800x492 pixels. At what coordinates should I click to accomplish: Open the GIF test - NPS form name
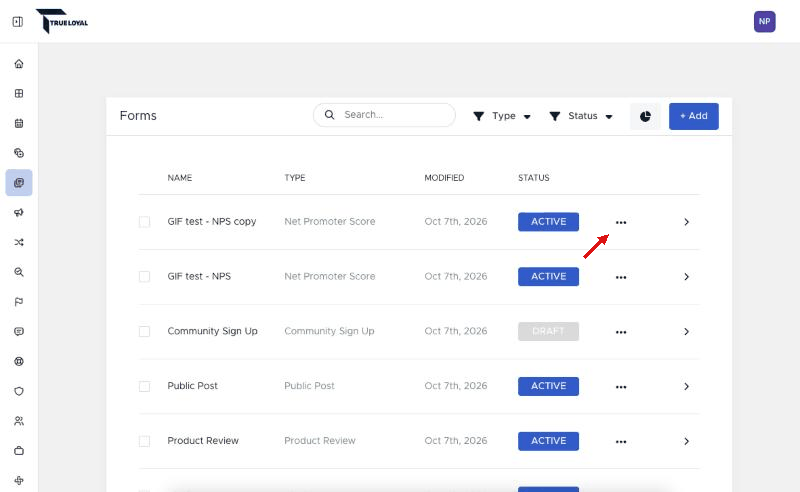(x=199, y=276)
